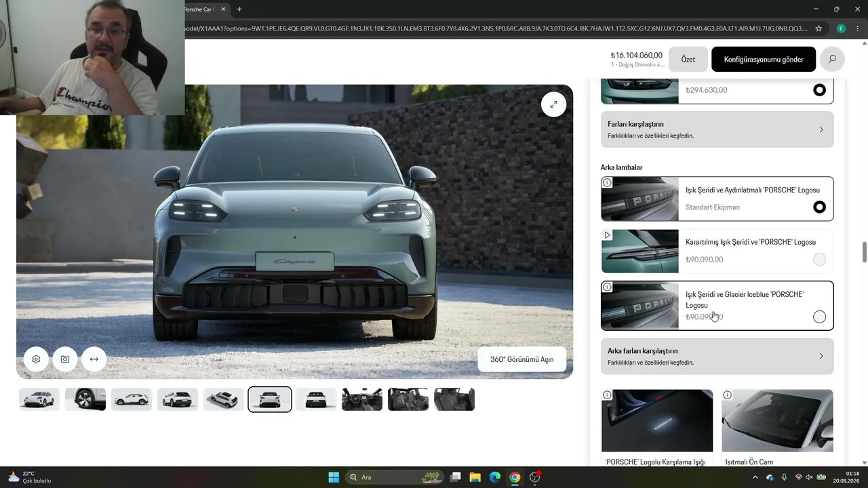
Task: Open info for Isıtmalı Ön Cam option
Action: [x=727, y=395]
